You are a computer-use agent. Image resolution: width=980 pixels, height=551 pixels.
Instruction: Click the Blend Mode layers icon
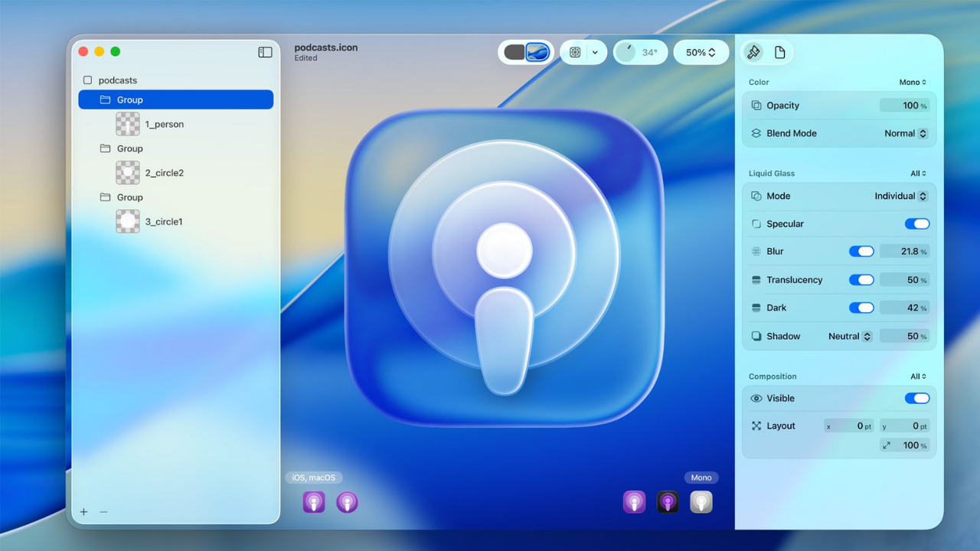pyautogui.click(x=756, y=133)
